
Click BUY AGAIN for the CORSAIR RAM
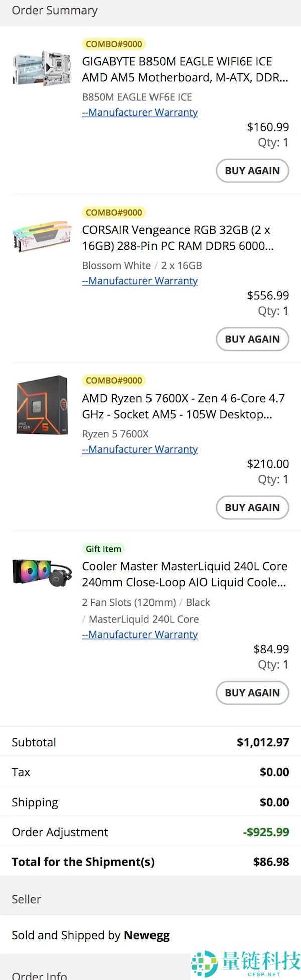coord(252,339)
